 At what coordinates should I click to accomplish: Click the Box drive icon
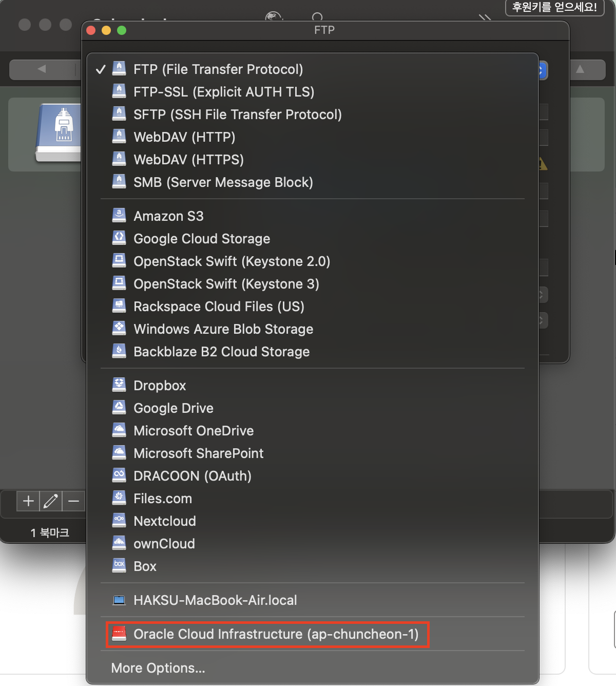119,566
